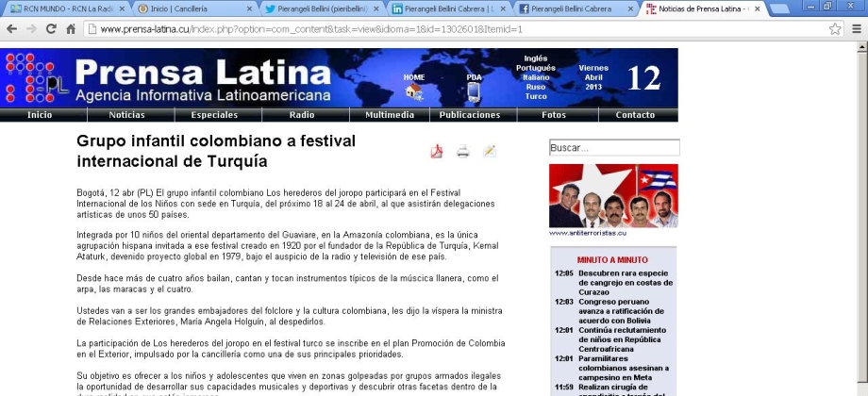Open the Noticias menu item

tap(126, 115)
